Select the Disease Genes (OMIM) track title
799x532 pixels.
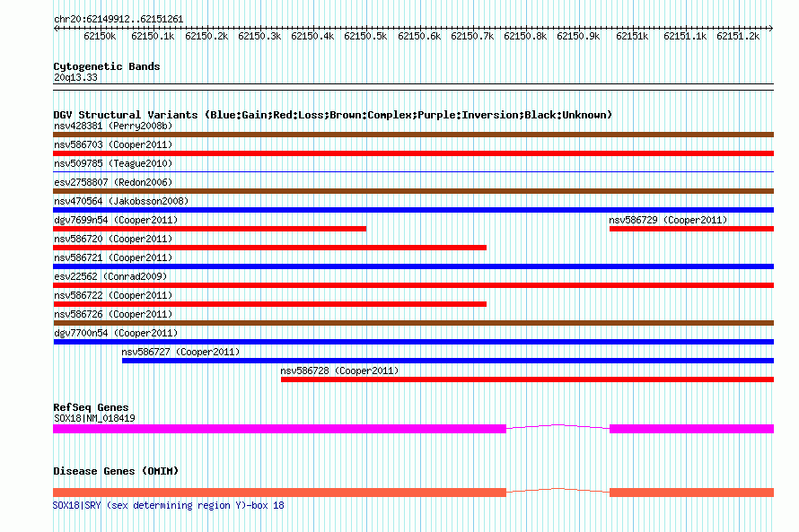click(116, 471)
